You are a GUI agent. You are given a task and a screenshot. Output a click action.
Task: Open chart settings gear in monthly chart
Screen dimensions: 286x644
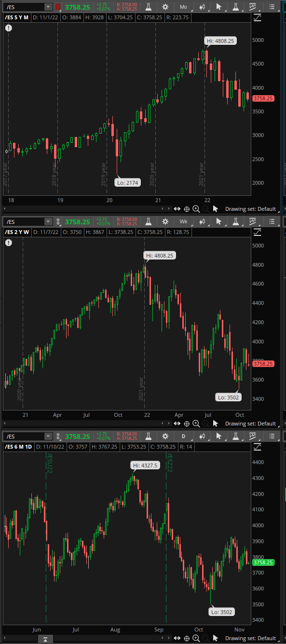click(165, 7)
